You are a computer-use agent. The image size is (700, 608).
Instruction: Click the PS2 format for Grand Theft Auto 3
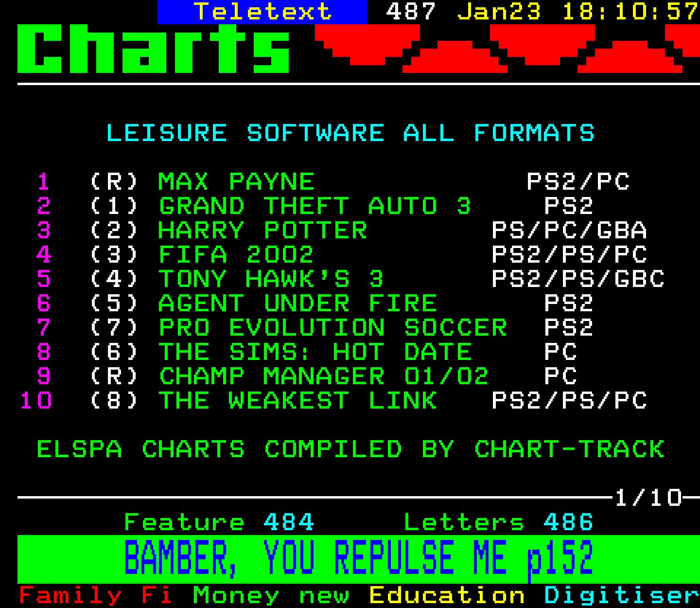click(x=569, y=206)
